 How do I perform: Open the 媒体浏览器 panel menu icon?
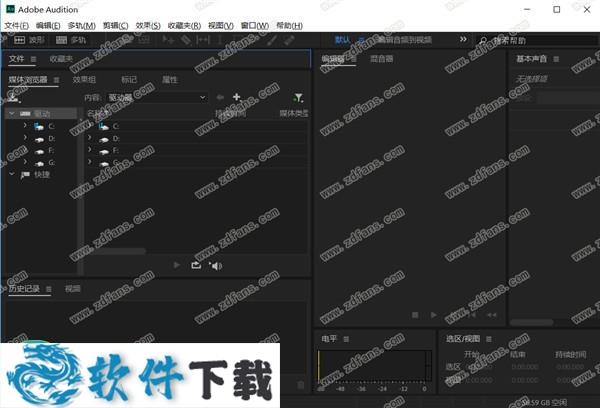point(56,79)
